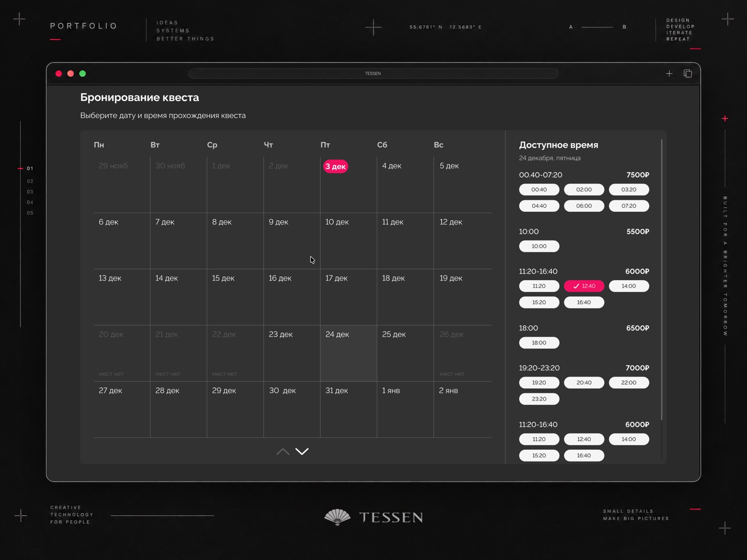Click the available time panel scrollbar
Image resolution: width=747 pixels, height=560 pixels.
click(x=662, y=279)
